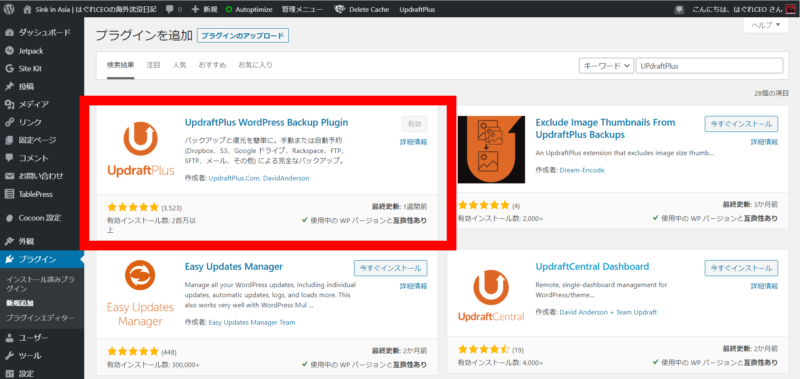Install Exclude Image Thumbnails plugin now
This screenshot has width=800, height=379.
[x=741, y=123]
